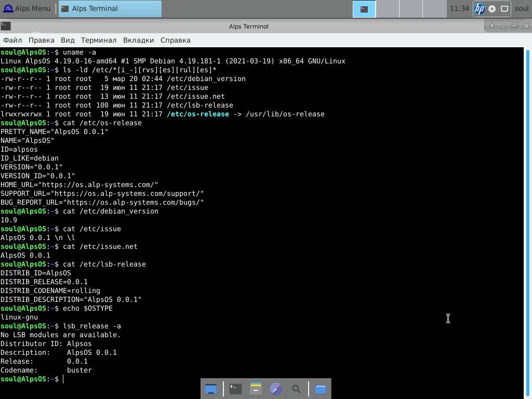
Task: Click the No LSB modules are available line
Action: pyautogui.click(x=61, y=335)
